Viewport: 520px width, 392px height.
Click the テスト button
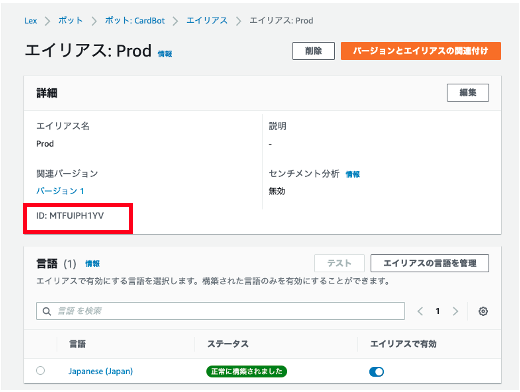(339, 263)
